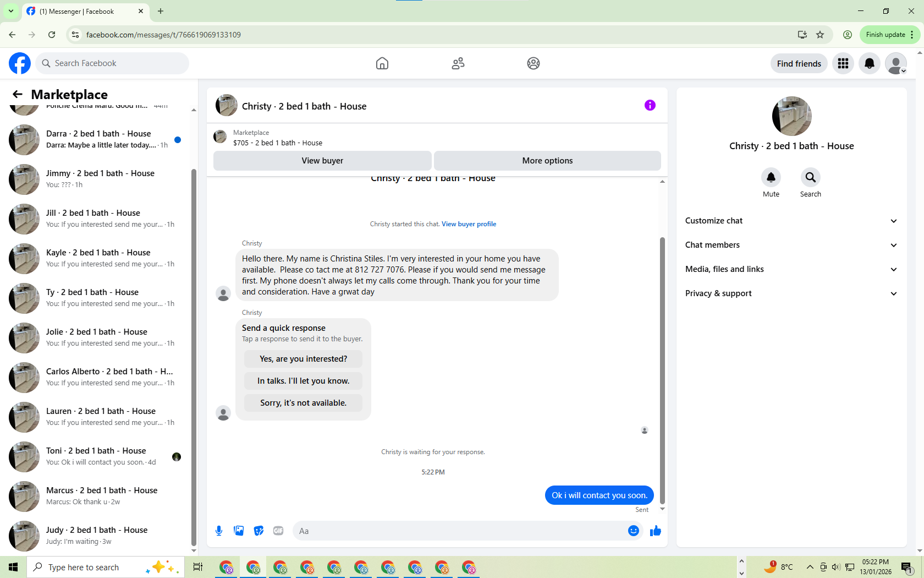Viewport: 924px width, 578px height.
Task: Click View buyer button
Action: point(322,161)
